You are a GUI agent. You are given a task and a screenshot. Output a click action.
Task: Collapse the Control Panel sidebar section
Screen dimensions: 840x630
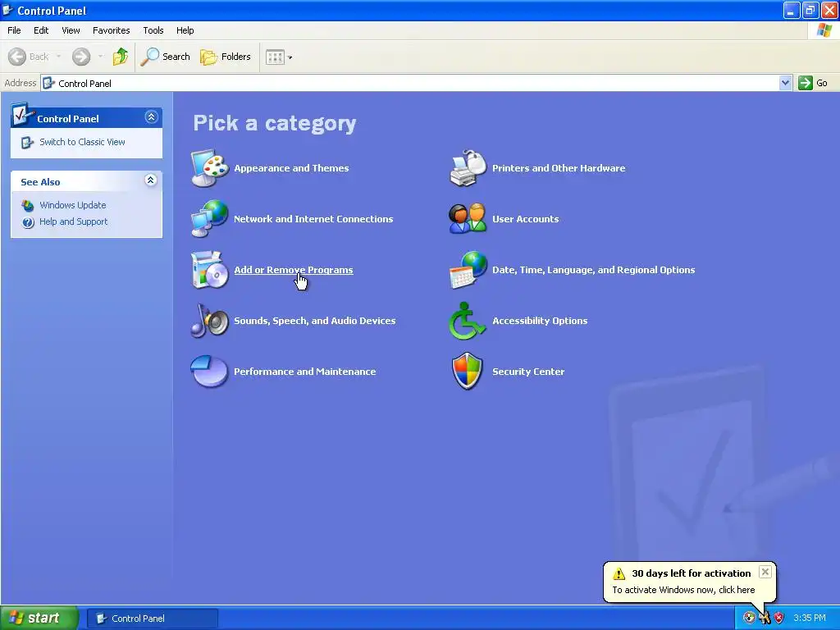151,116
